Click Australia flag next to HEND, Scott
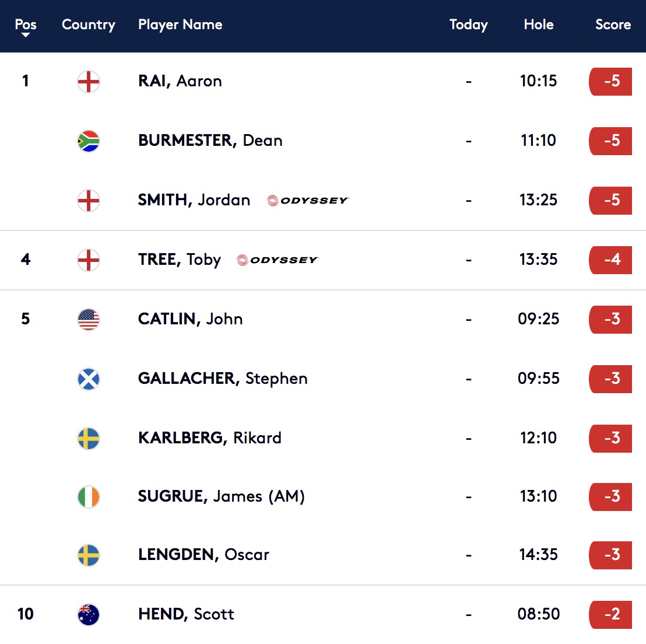This screenshot has height=644, width=646. coord(89,615)
